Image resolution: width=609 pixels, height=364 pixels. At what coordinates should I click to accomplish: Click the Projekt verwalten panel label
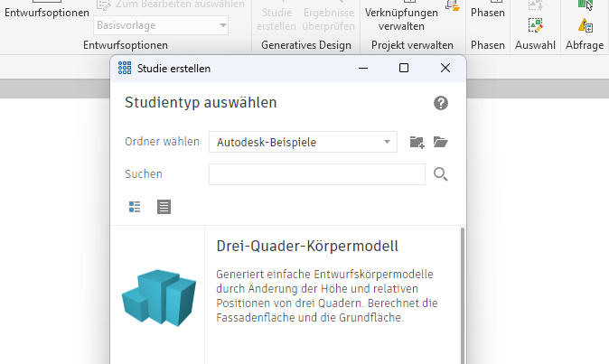click(x=412, y=45)
